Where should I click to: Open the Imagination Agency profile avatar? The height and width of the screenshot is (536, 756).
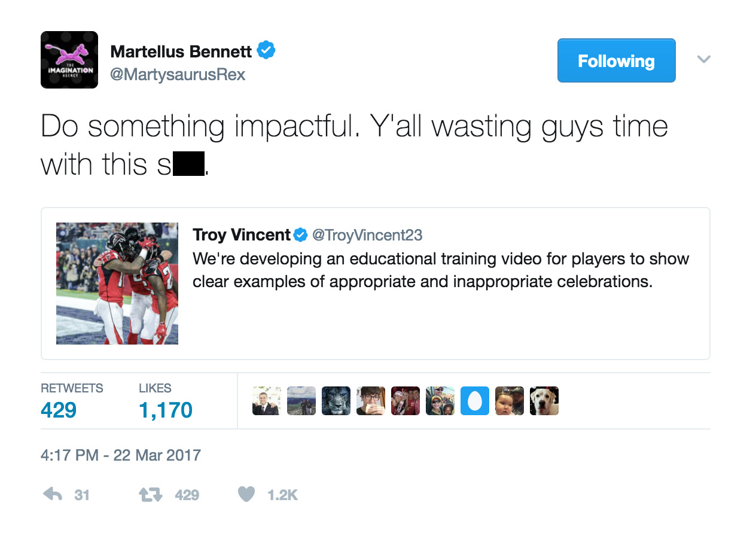[69, 60]
